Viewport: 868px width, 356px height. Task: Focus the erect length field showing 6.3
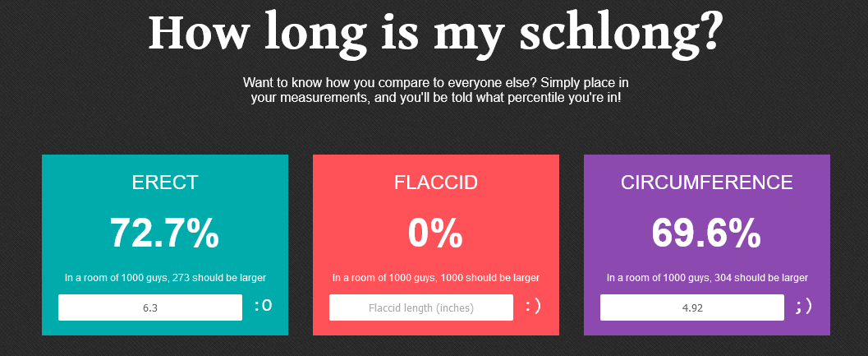pyautogui.click(x=150, y=307)
